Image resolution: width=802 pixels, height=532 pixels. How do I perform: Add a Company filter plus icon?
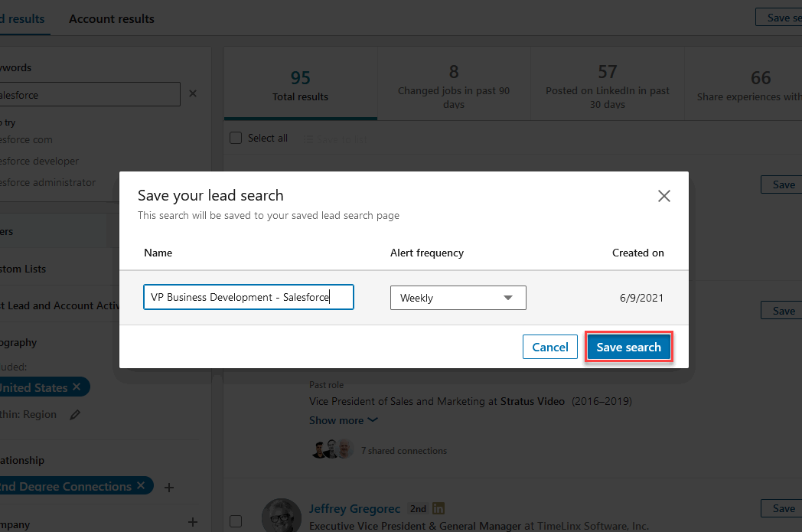coord(193,522)
